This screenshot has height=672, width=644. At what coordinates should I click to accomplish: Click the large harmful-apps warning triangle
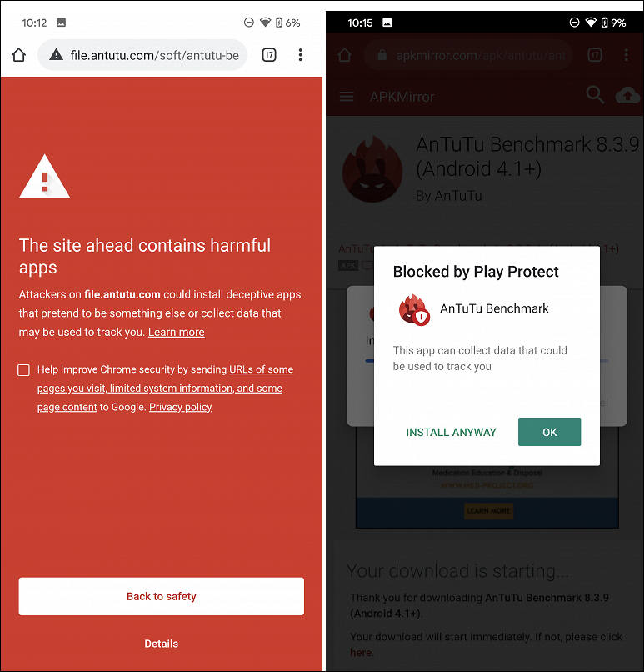pyautogui.click(x=44, y=177)
